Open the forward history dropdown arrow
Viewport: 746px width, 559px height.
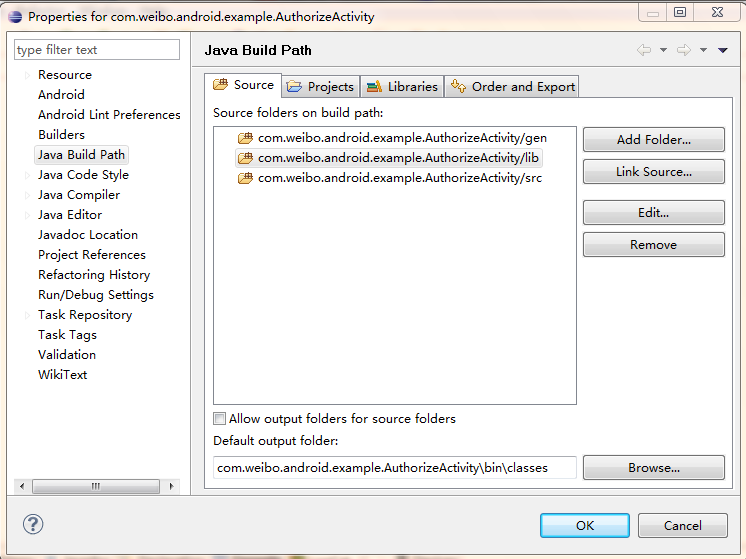(703, 50)
